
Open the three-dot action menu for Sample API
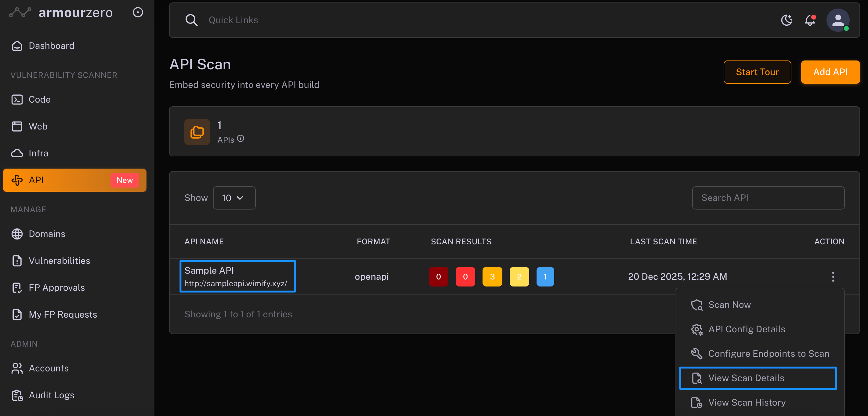[833, 276]
